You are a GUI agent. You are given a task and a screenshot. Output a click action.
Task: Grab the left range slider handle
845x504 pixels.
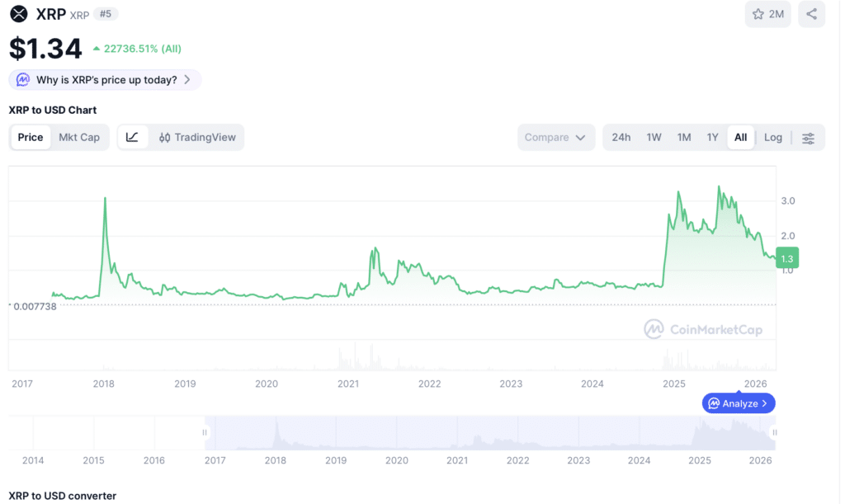coord(205,432)
